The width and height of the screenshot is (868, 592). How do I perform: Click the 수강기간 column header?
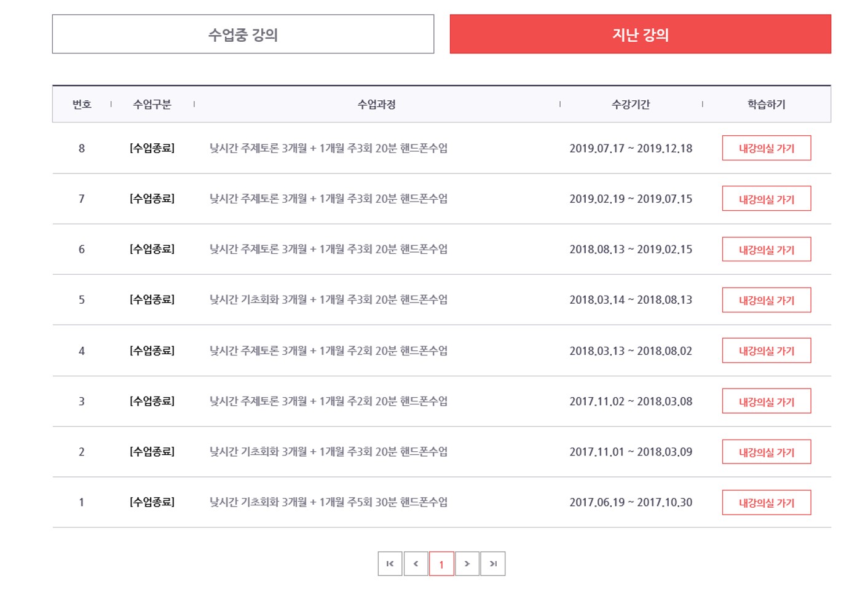tap(631, 105)
